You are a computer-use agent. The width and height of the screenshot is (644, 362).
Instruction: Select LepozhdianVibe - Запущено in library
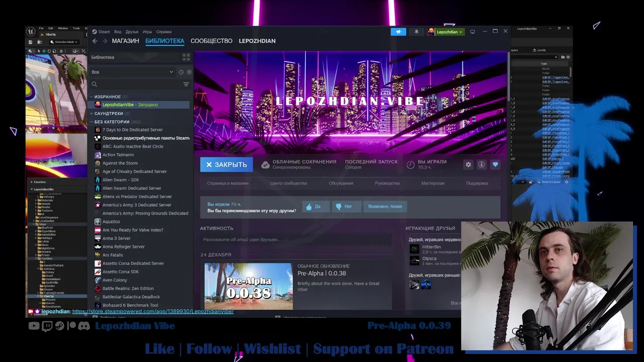[139, 105]
